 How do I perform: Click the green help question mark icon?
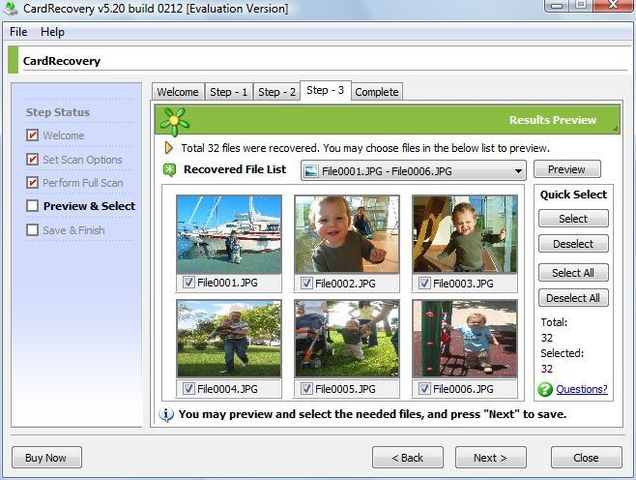point(545,389)
